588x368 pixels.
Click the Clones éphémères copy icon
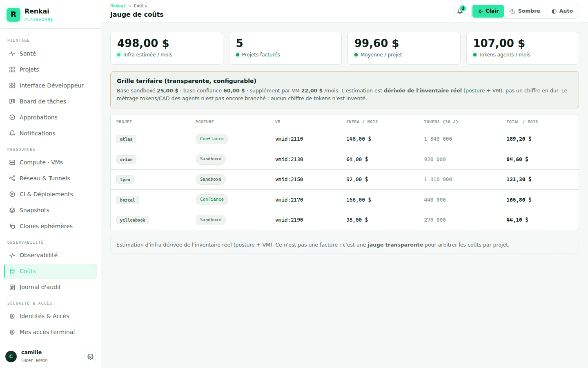[x=12, y=226]
